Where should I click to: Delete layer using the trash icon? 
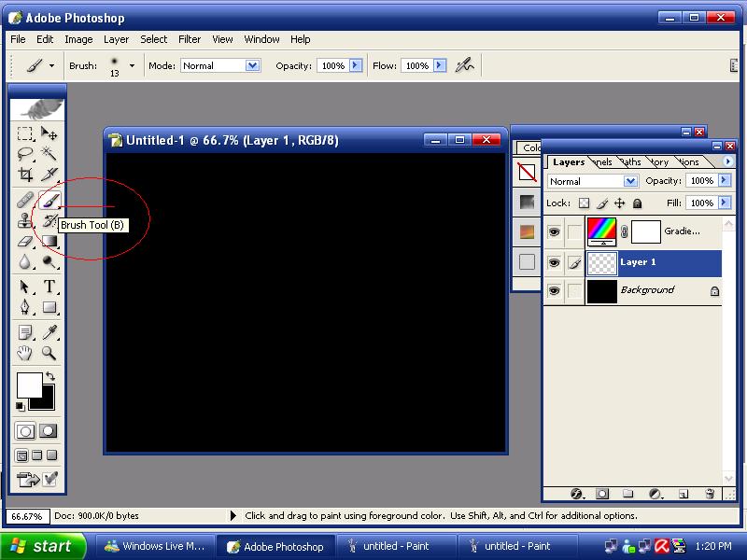click(710, 494)
